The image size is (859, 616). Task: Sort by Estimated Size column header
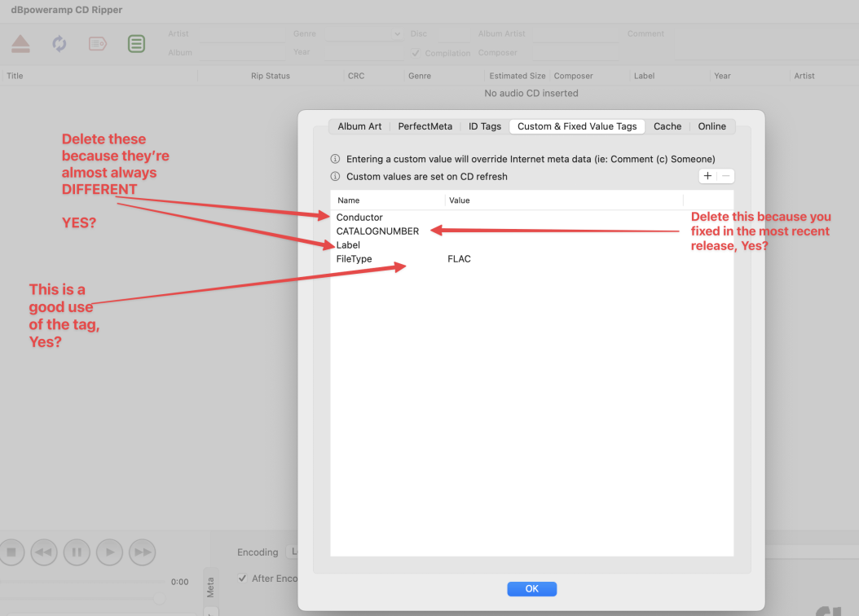(518, 76)
